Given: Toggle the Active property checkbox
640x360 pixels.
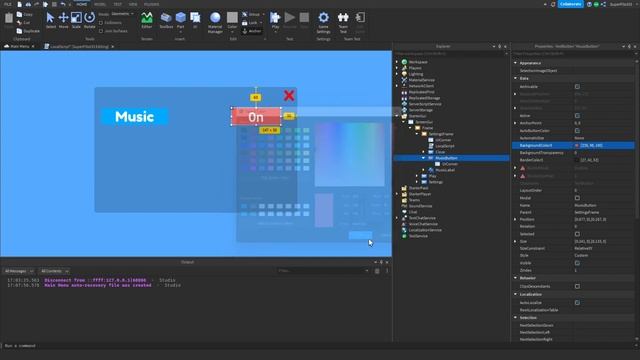Looking at the screenshot, I should pyautogui.click(x=577, y=116).
